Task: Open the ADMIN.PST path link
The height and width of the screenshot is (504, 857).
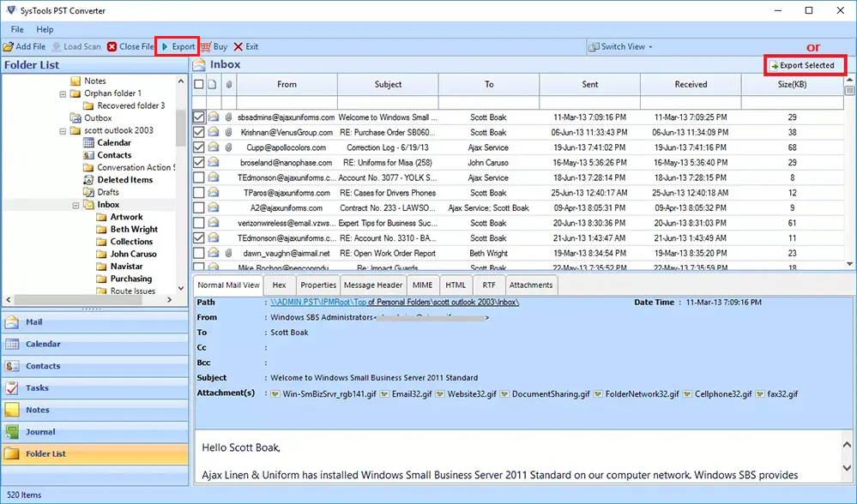Action: click(x=394, y=302)
